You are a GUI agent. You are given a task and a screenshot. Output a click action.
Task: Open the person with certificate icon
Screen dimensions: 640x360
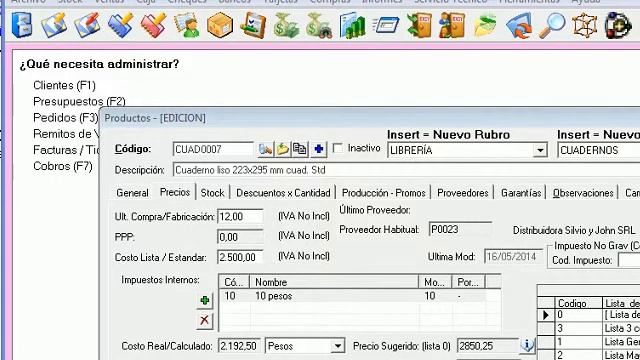click(187, 25)
